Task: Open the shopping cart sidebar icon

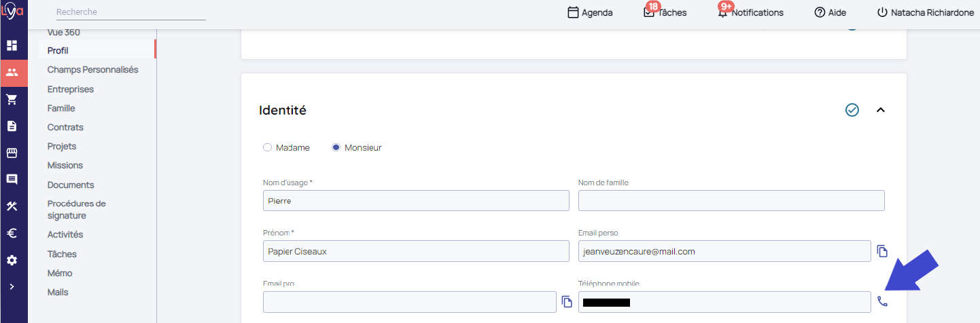Action: (12, 100)
